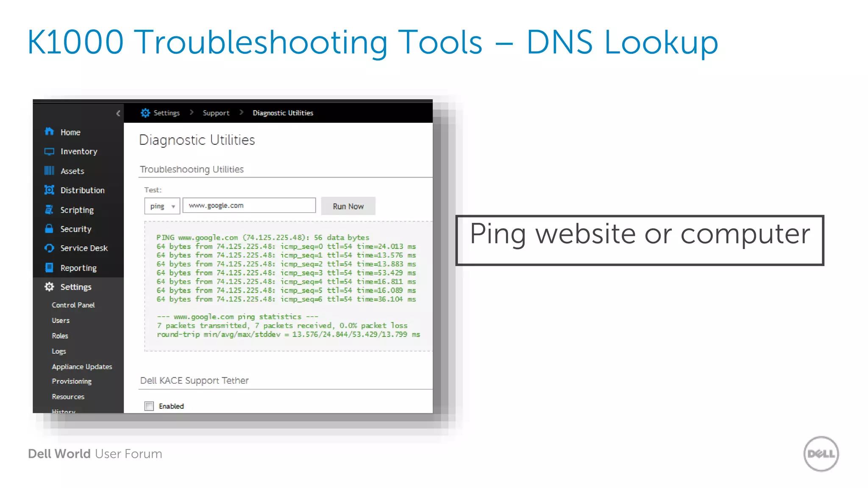Open the Security menu item

coord(76,229)
